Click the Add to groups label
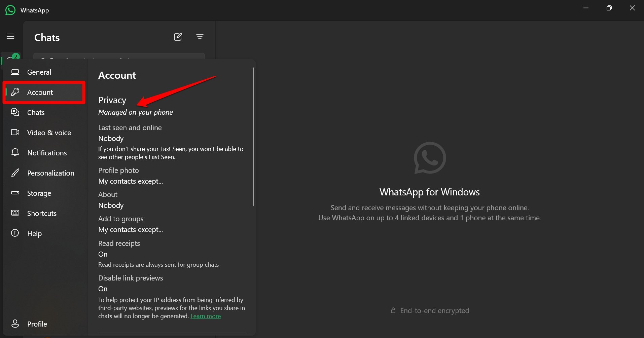 [121, 219]
